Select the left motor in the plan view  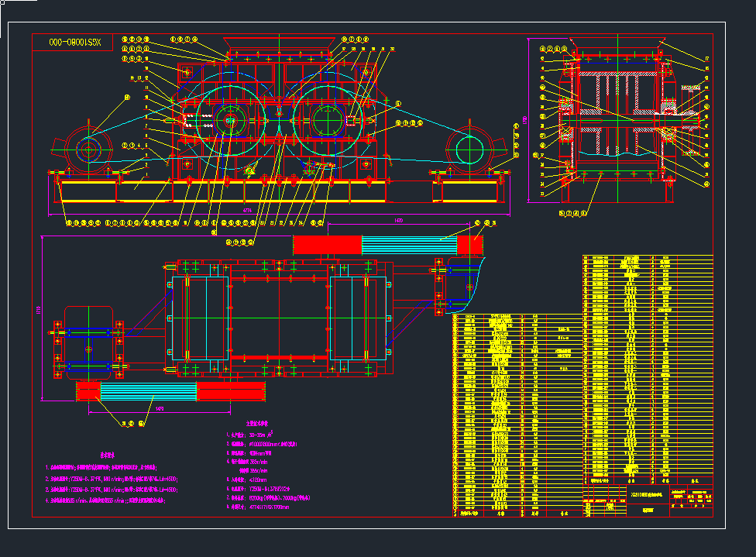tap(88, 342)
